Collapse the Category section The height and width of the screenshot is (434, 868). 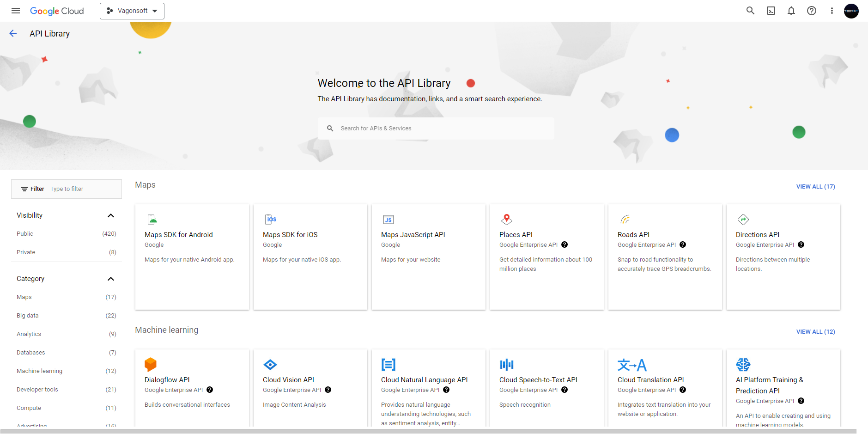tap(111, 279)
